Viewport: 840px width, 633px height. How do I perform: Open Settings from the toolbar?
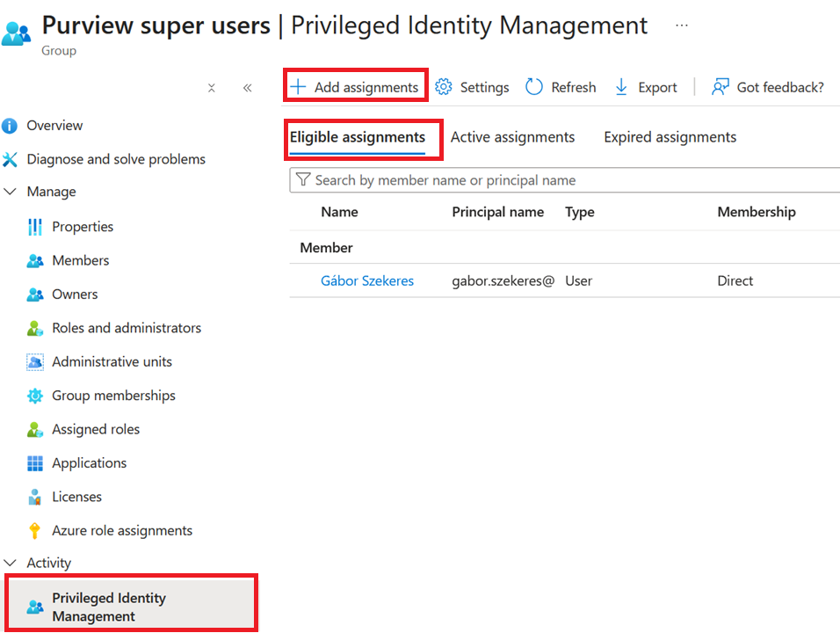(472, 87)
